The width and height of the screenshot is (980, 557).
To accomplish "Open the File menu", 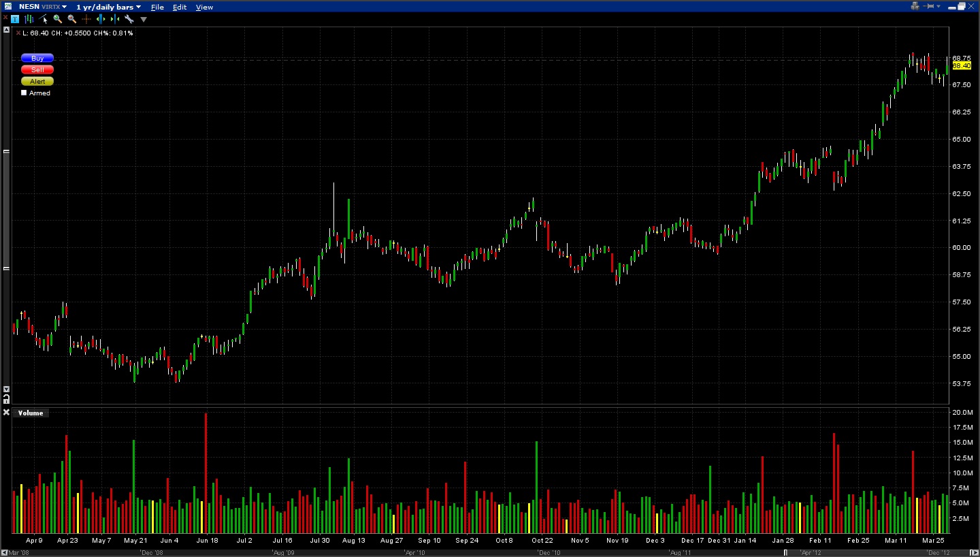I will pos(157,7).
